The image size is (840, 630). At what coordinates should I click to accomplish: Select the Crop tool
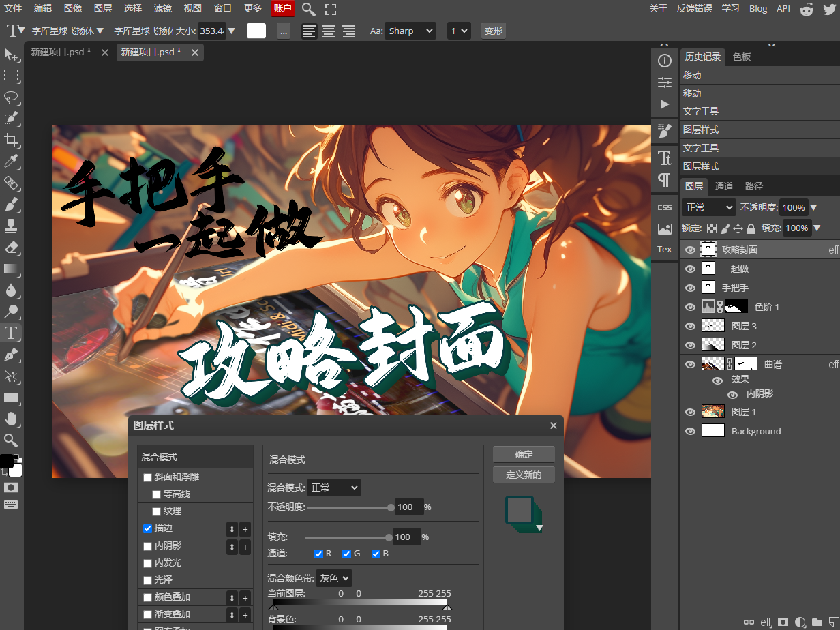(x=11, y=140)
